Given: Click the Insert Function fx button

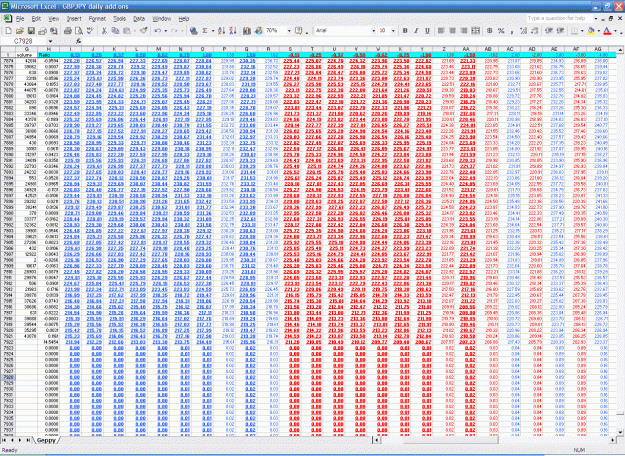Looking at the screenshot, I should (79, 41).
